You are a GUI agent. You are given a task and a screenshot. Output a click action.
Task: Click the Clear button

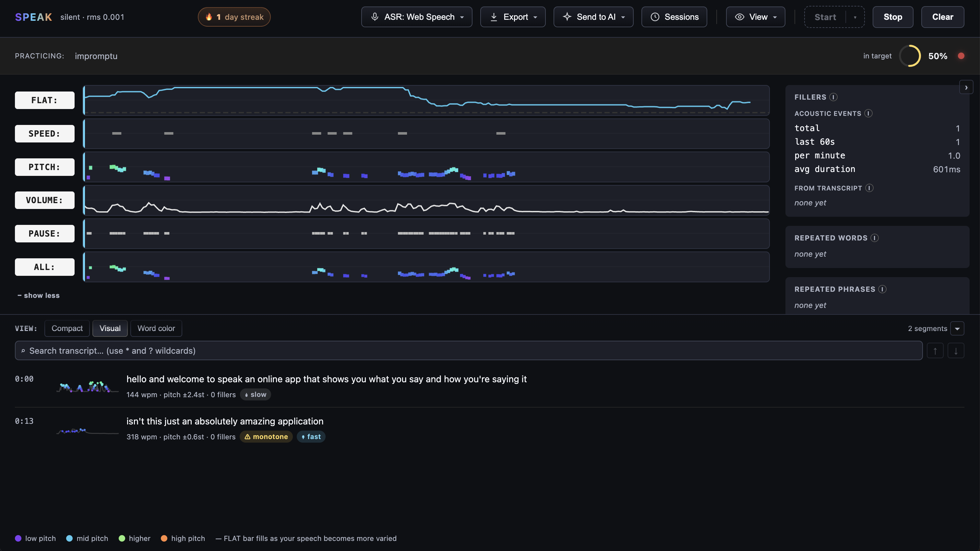pos(942,17)
